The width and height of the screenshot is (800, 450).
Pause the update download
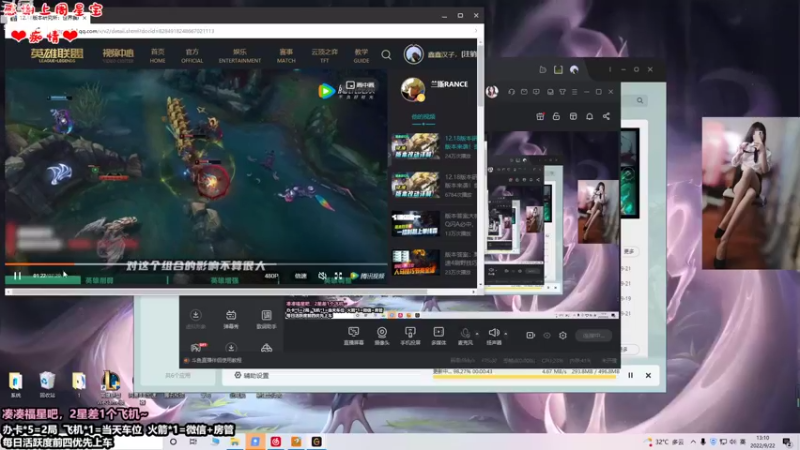tap(631, 376)
